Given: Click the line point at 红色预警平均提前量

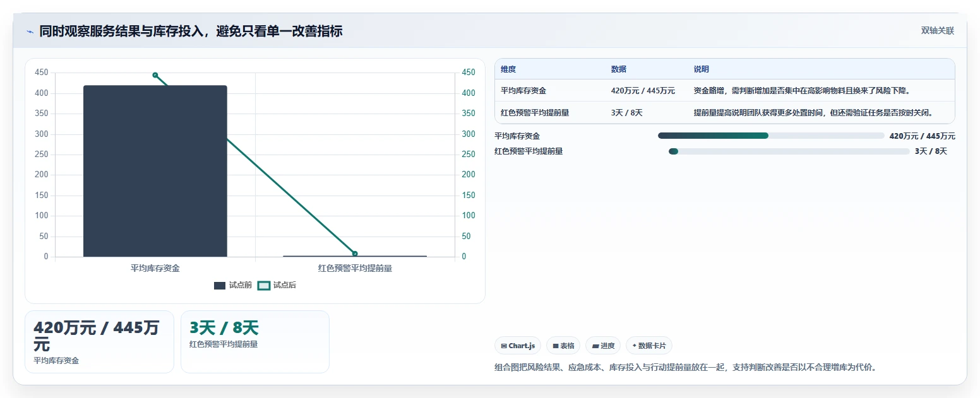Looking at the screenshot, I should 355,254.
